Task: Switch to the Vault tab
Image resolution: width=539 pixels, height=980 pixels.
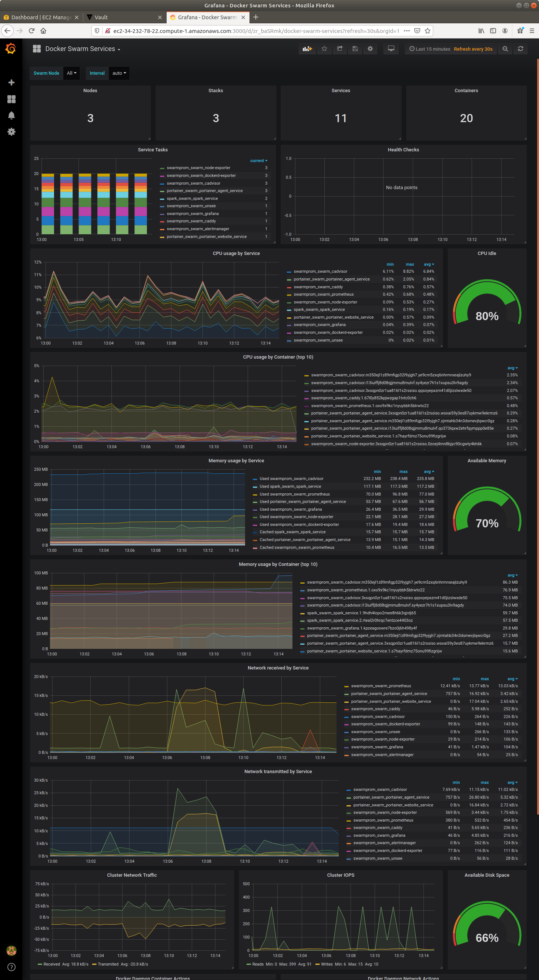Action: click(x=124, y=17)
